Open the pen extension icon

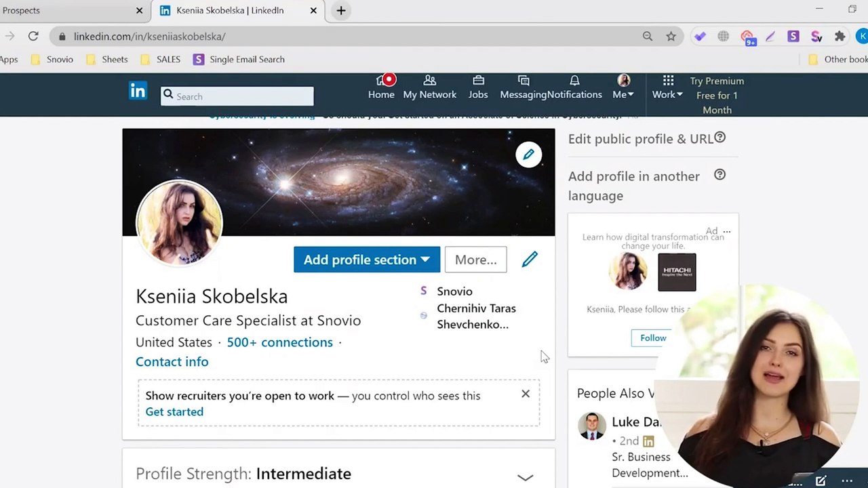[770, 37]
